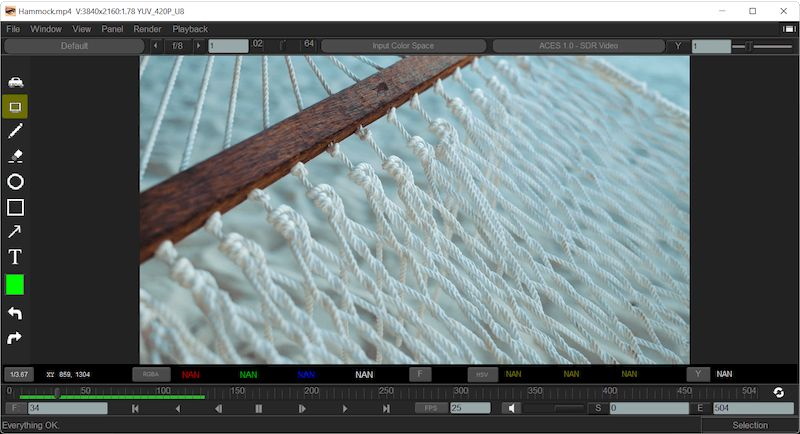Screen dimensions: 800x434
Task: Select the eraser tool
Action: (x=15, y=156)
